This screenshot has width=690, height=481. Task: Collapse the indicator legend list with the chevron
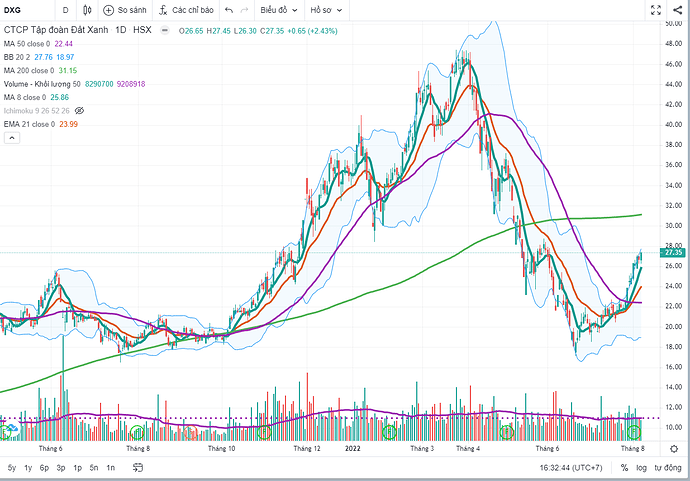12,138
